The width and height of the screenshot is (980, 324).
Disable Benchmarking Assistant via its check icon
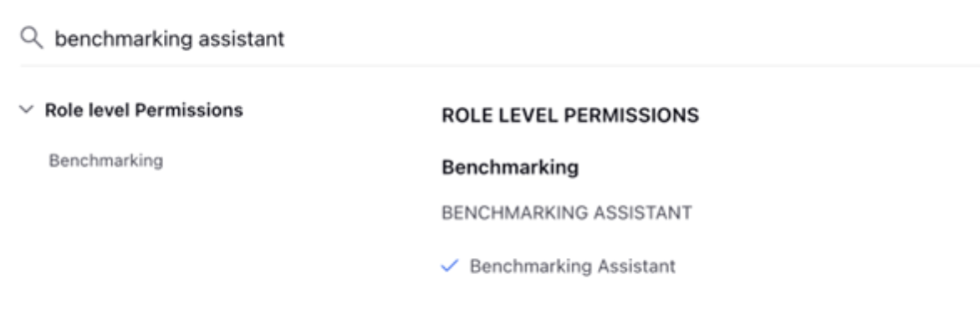tap(450, 266)
